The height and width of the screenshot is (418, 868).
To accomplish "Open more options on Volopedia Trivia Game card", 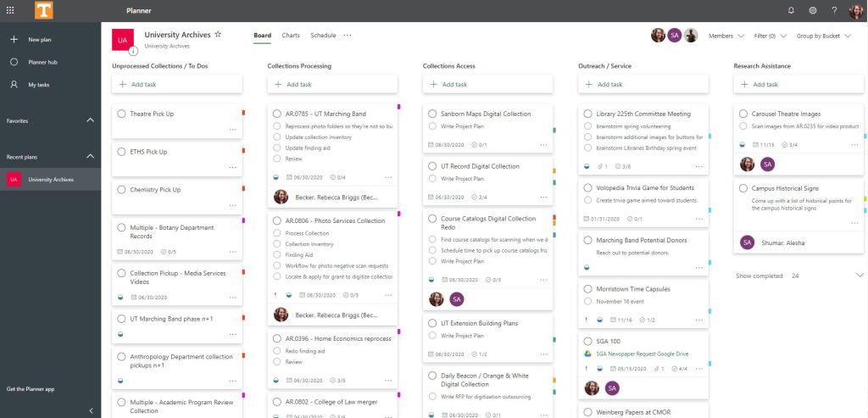I will (x=698, y=220).
